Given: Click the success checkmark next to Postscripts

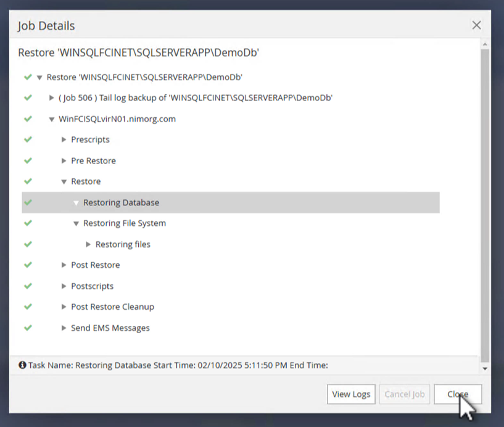Looking at the screenshot, I should (28, 286).
